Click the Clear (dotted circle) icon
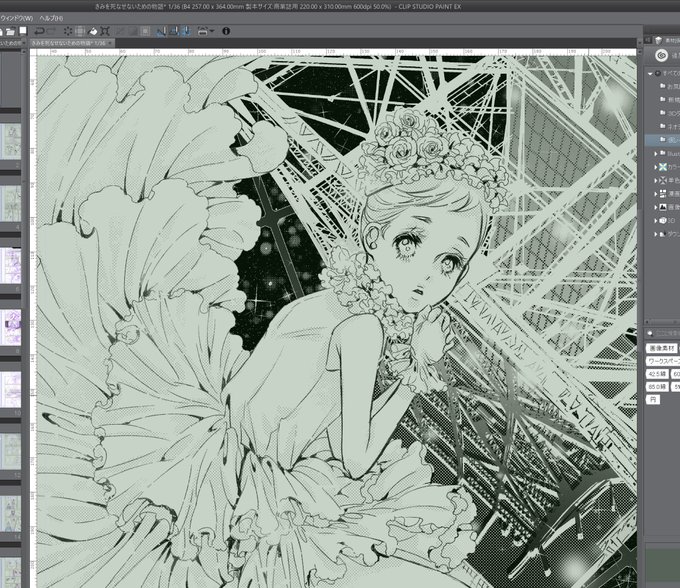 click(x=68, y=31)
